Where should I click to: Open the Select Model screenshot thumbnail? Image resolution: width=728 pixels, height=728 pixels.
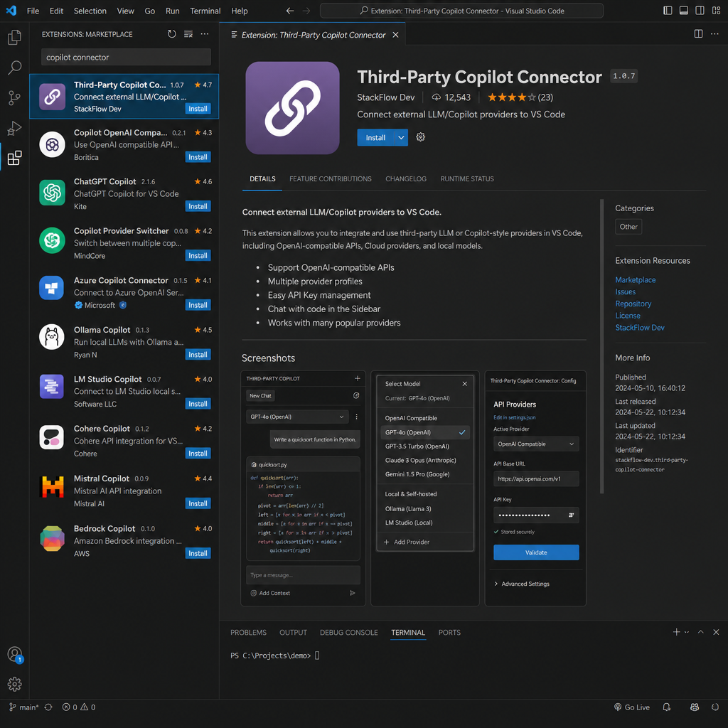point(425,488)
